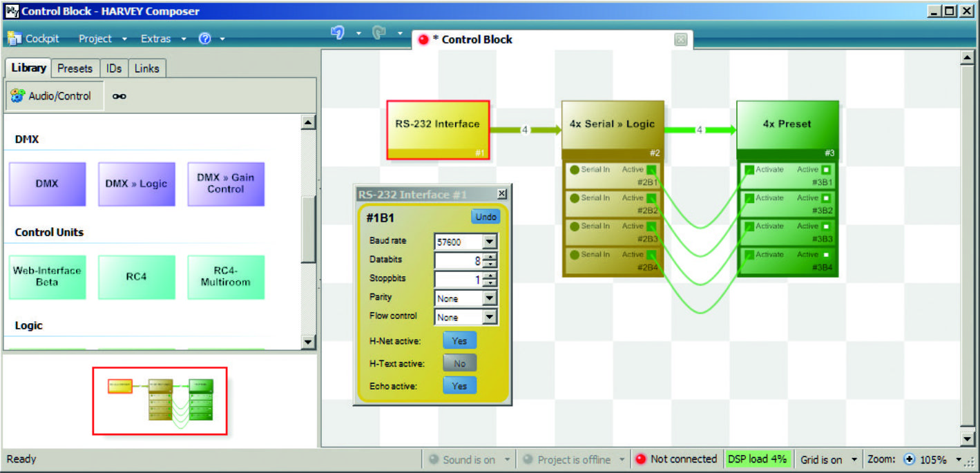Click the Activate port of row #3B4
The image size is (980, 473).
[749, 255]
